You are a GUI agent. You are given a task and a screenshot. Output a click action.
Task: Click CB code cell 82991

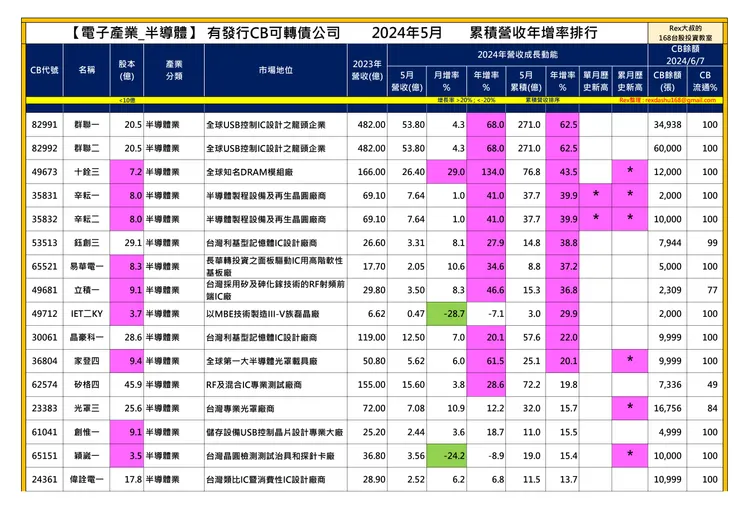tap(44, 125)
